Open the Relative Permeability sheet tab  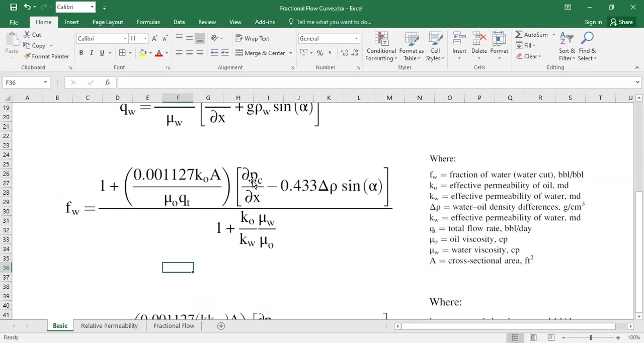click(109, 326)
